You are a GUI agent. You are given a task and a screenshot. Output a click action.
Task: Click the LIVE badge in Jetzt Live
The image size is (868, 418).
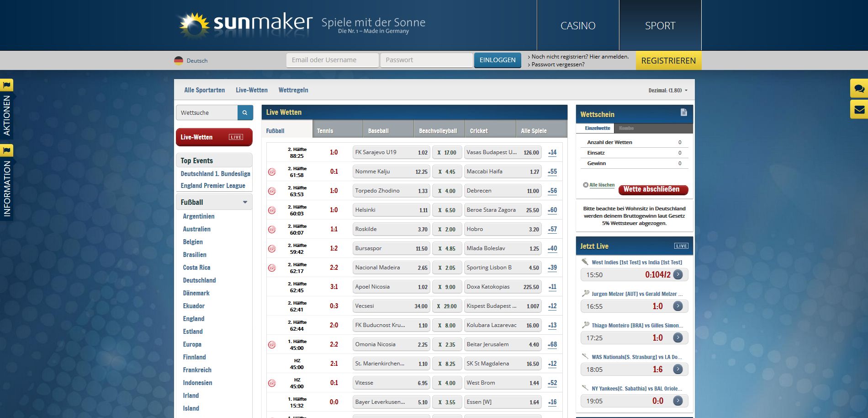681,246
